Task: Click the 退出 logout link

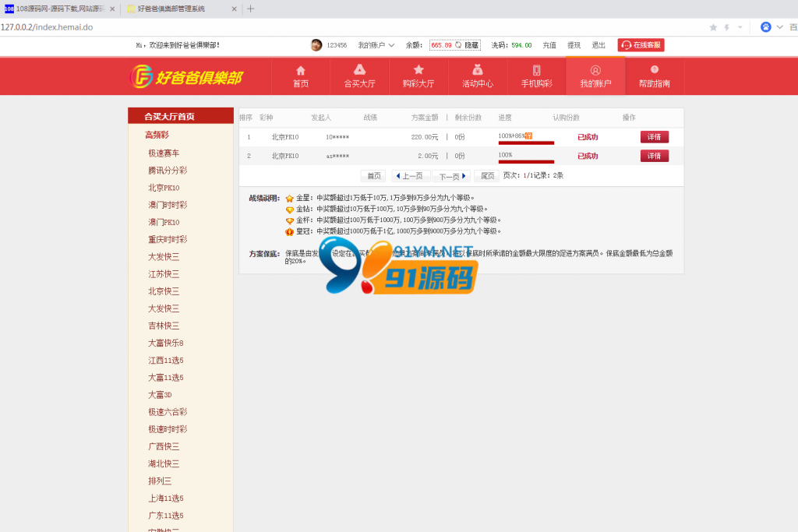Action: (598, 45)
